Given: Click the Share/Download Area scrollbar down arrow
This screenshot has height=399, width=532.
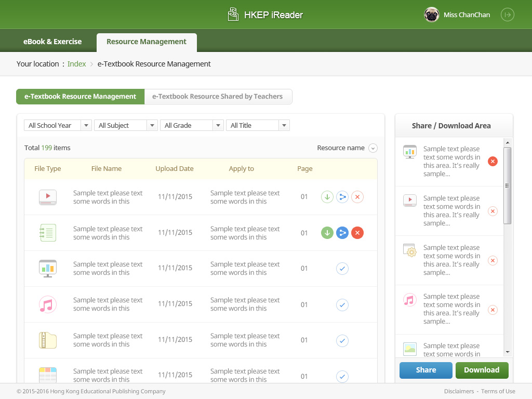Looking at the screenshot, I should 508,352.
